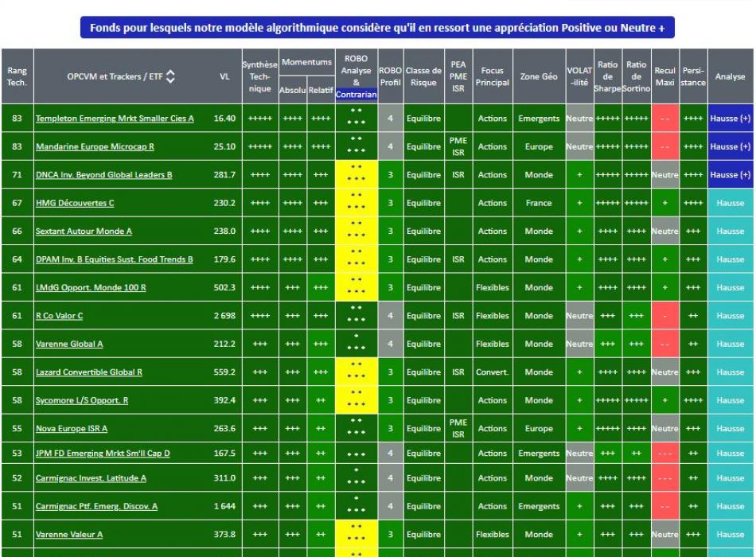Screen dimensions: 756x557
Task: Sort funds using the OPCVM column arrows
Action: (x=170, y=76)
